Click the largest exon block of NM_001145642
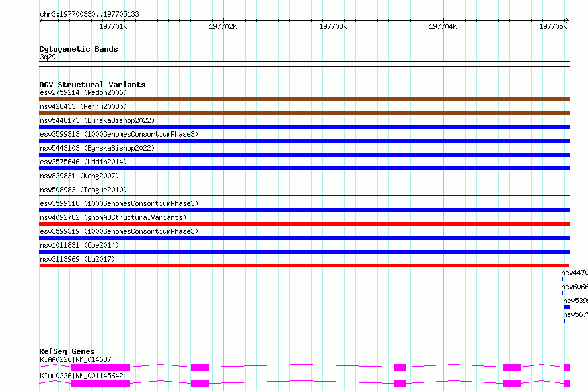The width and height of the screenshot is (588, 391). [x=100, y=384]
